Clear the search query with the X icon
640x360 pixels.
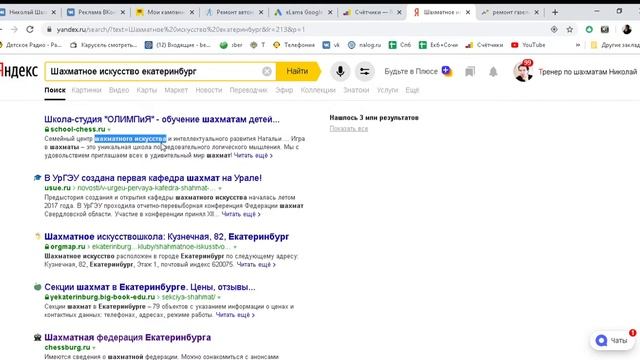click(x=267, y=71)
